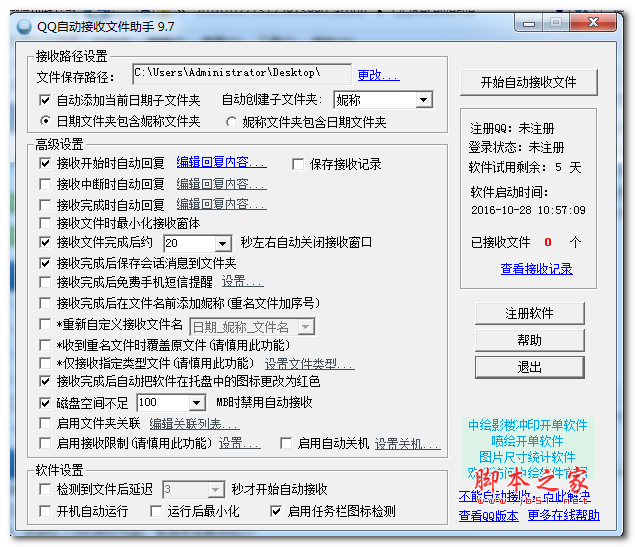
Task: Enable 重新自定义接收文件名 checkbox
Action: coord(45,324)
